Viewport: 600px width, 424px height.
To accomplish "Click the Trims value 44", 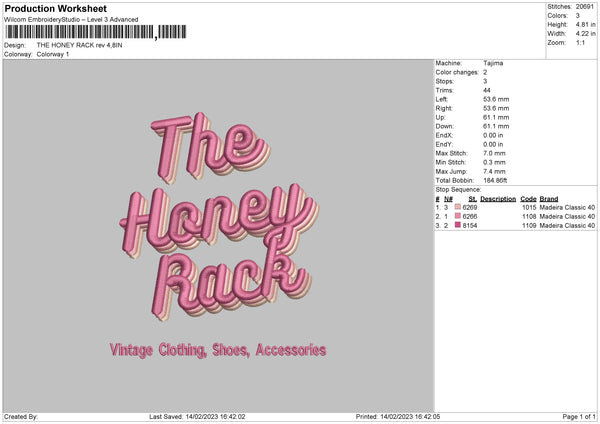I will coord(487,90).
